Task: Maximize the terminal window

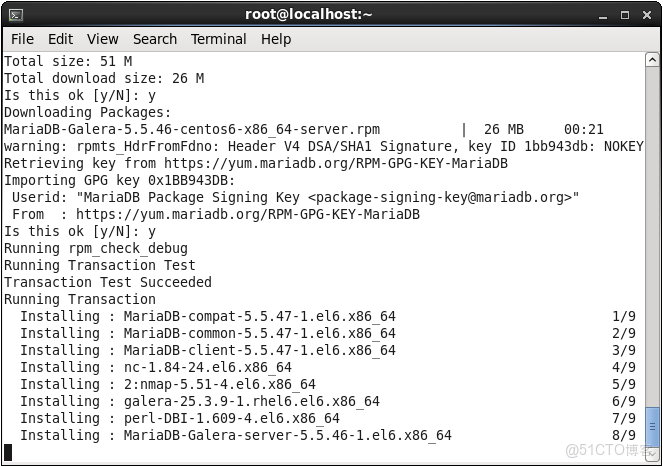Action: coord(627,14)
